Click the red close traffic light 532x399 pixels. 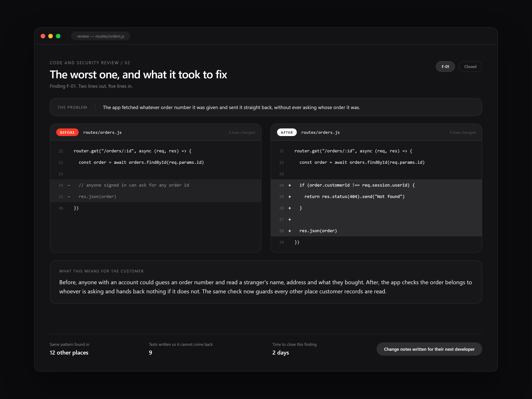(43, 36)
